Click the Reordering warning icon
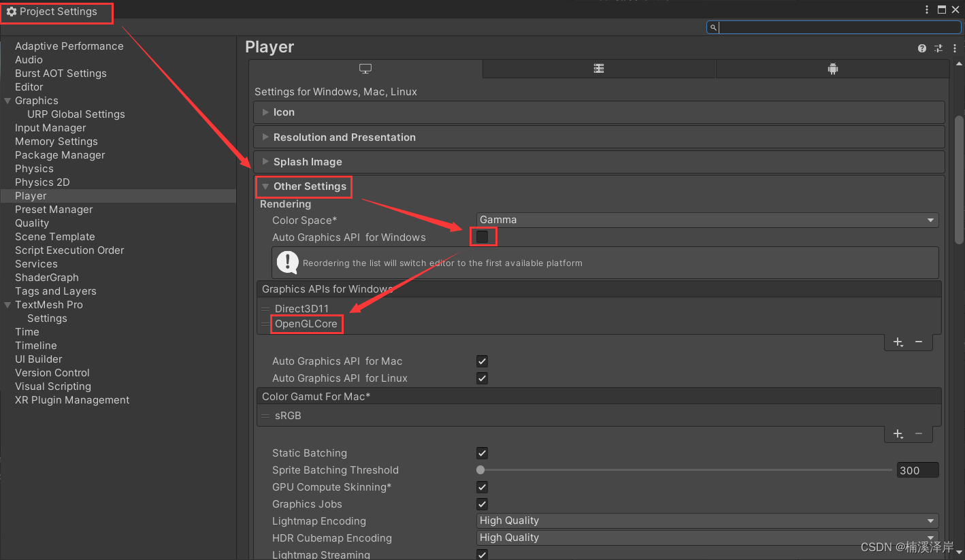 tap(288, 262)
